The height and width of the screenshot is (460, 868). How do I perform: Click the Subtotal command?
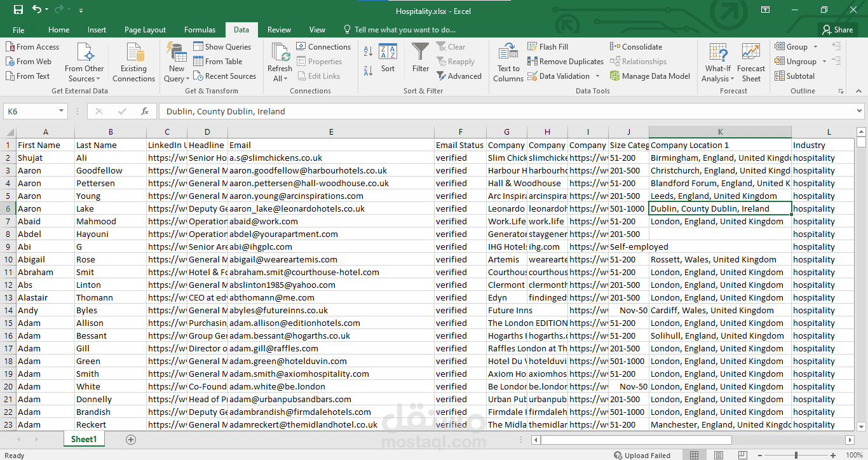coord(794,76)
